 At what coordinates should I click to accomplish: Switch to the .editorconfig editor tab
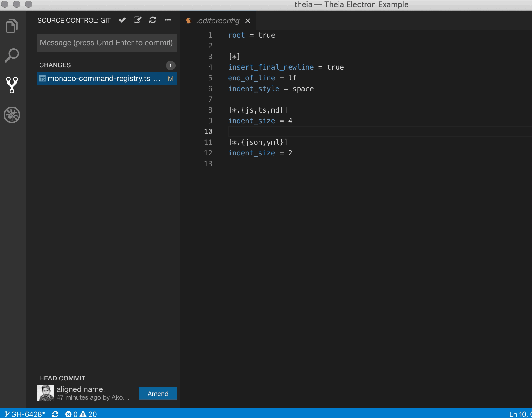coord(218,21)
